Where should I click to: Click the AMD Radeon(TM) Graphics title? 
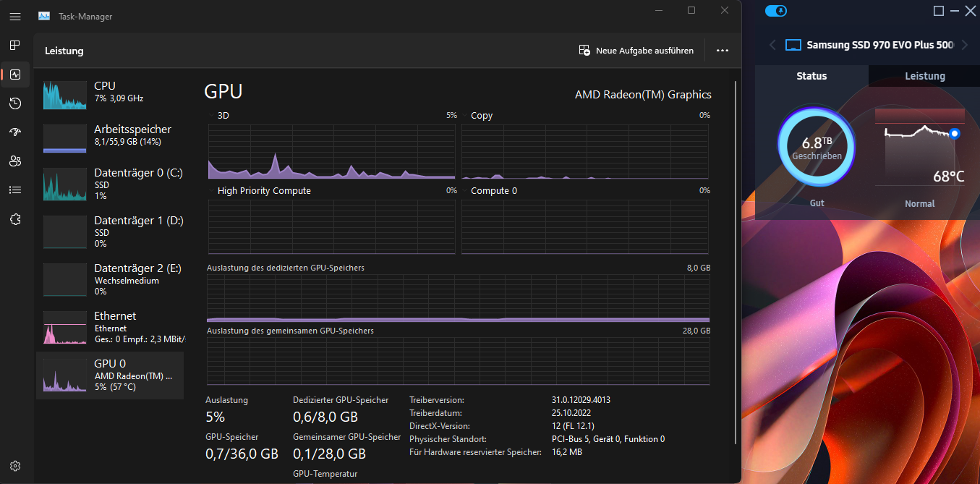pos(643,95)
